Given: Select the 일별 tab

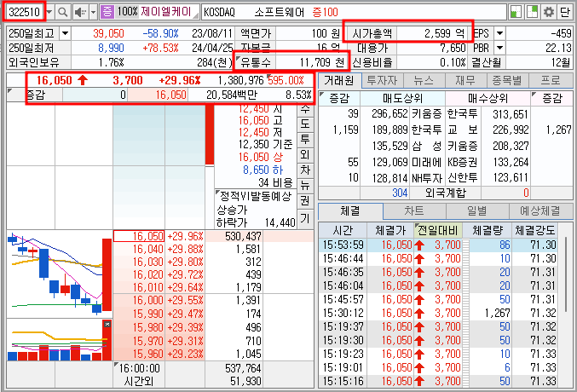Looking at the screenshot, I should coord(477,210).
